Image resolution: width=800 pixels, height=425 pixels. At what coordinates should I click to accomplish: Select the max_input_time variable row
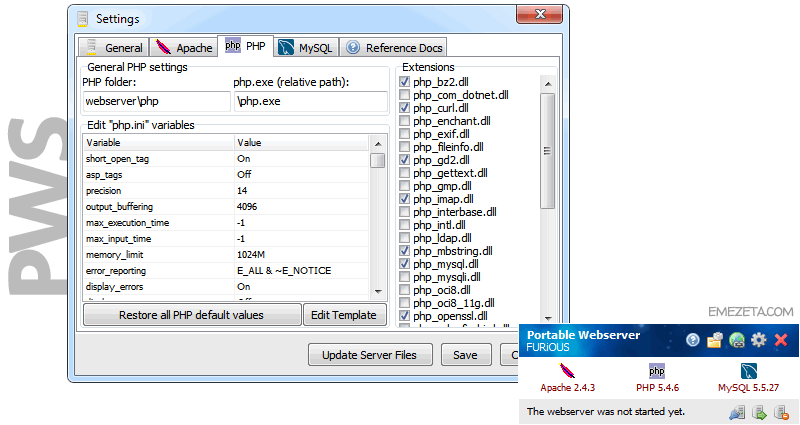point(226,239)
